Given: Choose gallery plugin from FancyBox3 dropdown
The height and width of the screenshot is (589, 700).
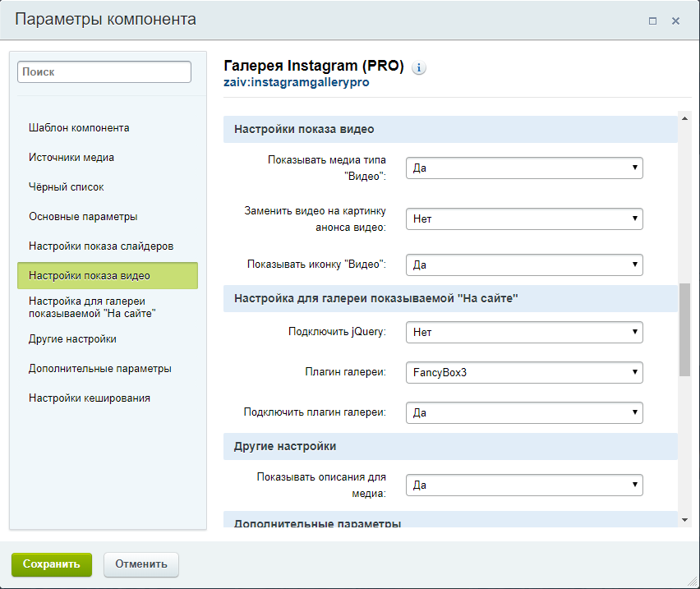Looking at the screenshot, I should click(524, 372).
